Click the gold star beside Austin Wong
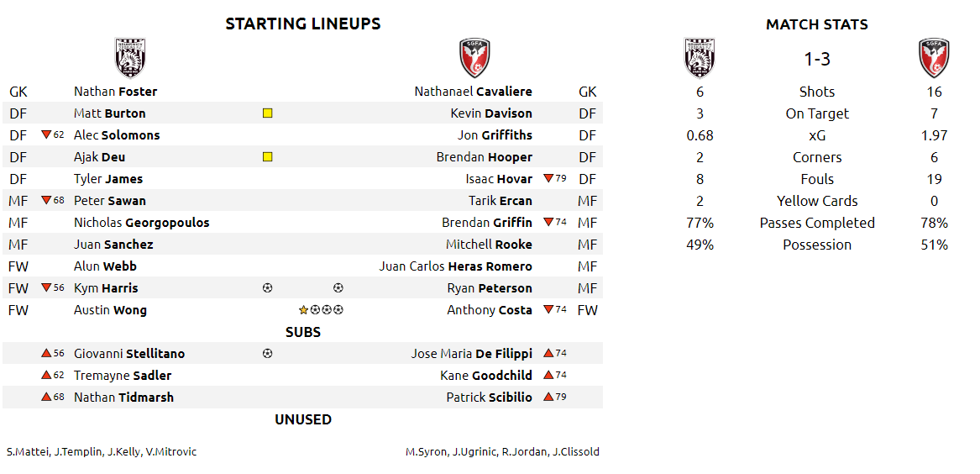Viewport: 980px width, 474px height. (304, 310)
